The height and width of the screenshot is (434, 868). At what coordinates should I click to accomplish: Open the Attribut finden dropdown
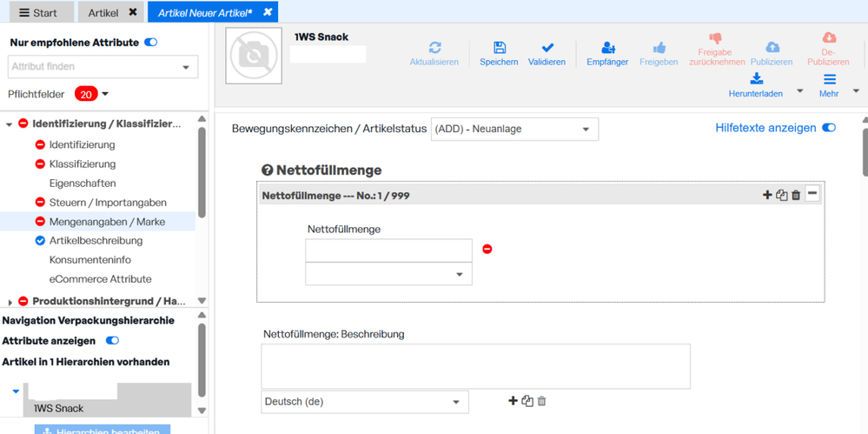pyautogui.click(x=185, y=68)
